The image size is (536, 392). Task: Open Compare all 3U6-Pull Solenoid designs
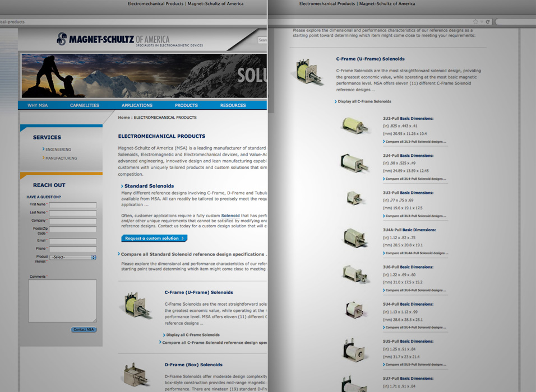click(x=415, y=290)
